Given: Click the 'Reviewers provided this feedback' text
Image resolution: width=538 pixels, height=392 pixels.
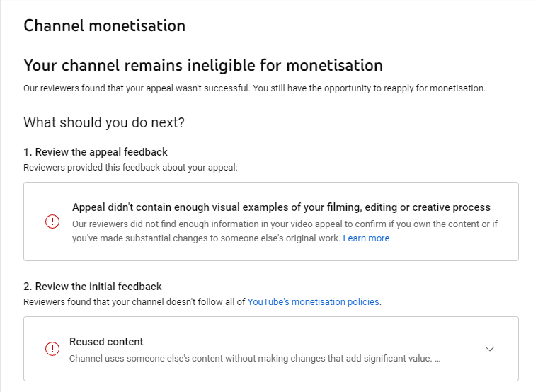Looking at the screenshot, I should 130,168.
